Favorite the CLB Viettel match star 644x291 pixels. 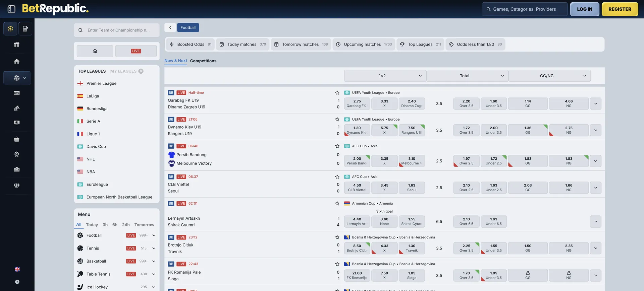(337, 177)
